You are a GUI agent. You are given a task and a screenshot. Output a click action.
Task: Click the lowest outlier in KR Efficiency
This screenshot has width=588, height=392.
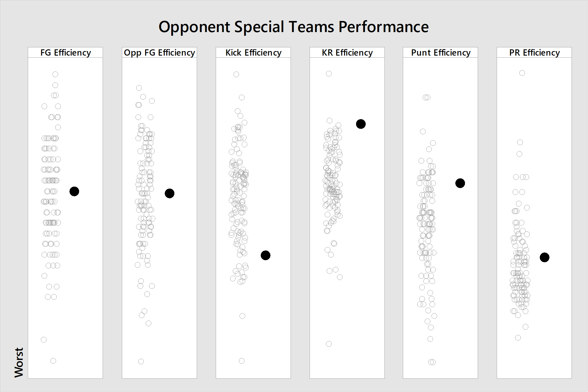coord(329,344)
